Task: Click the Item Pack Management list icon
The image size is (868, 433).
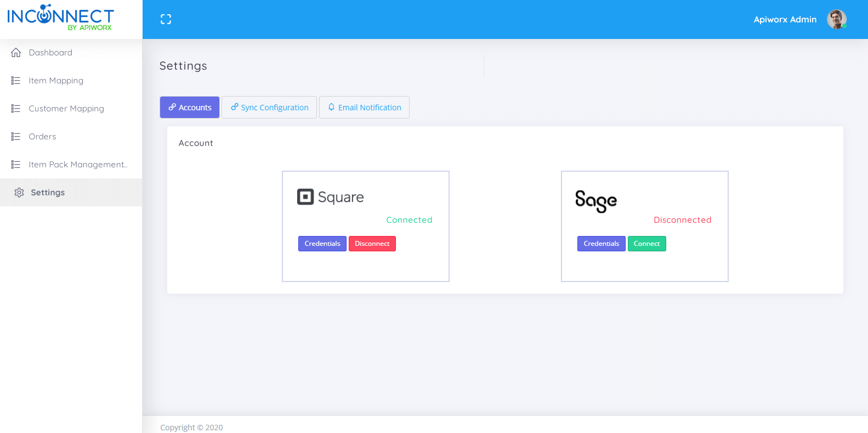Action: pos(16,165)
